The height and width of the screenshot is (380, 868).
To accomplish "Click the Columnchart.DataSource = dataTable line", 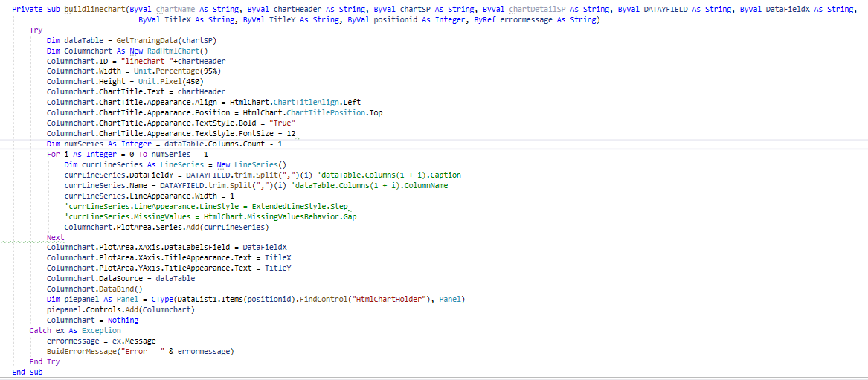I will pos(120,278).
